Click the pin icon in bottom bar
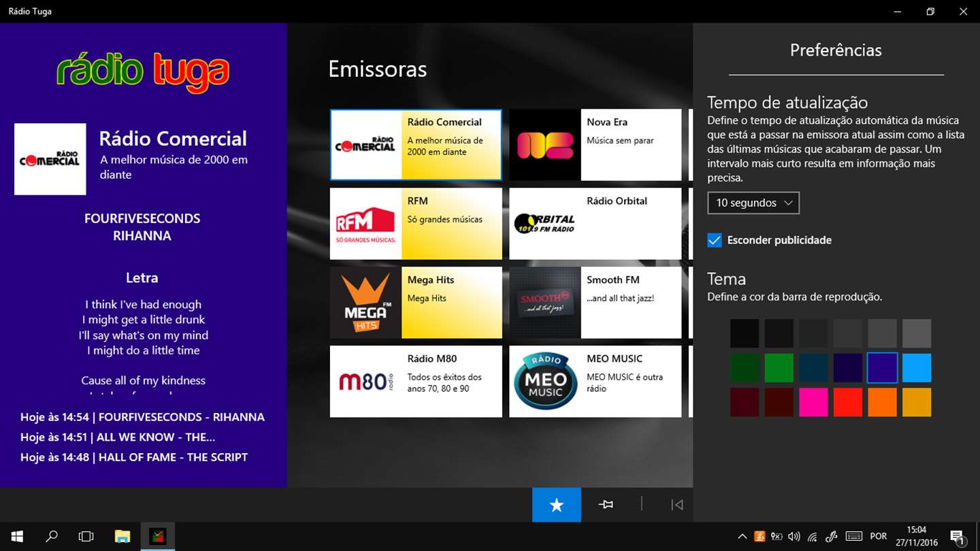 pyautogui.click(x=606, y=505)
